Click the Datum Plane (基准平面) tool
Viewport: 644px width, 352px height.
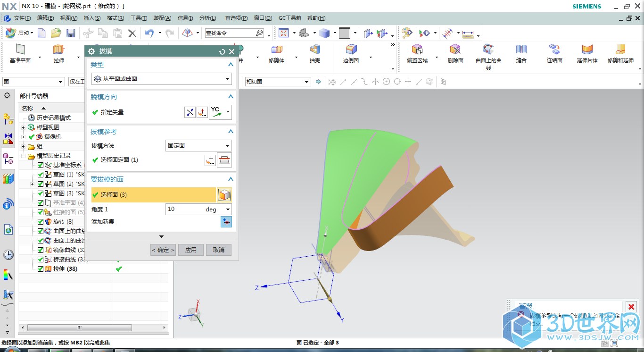[x=20, y=53]
